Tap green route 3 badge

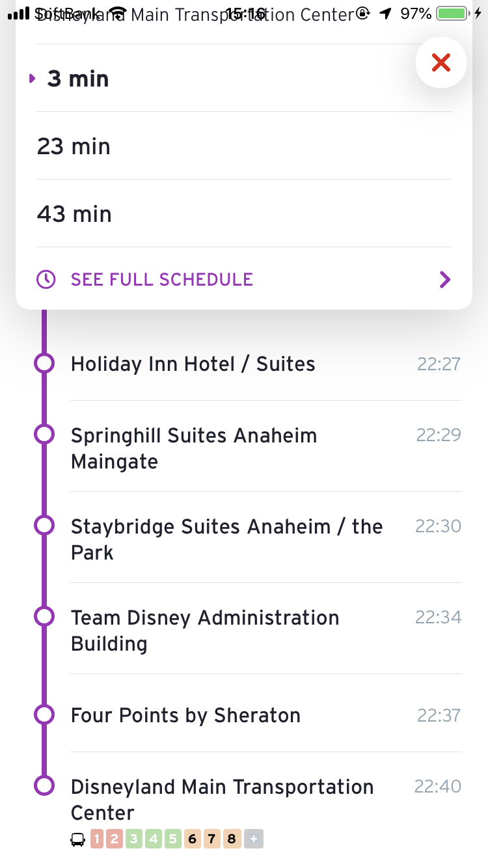click(133, 839)
